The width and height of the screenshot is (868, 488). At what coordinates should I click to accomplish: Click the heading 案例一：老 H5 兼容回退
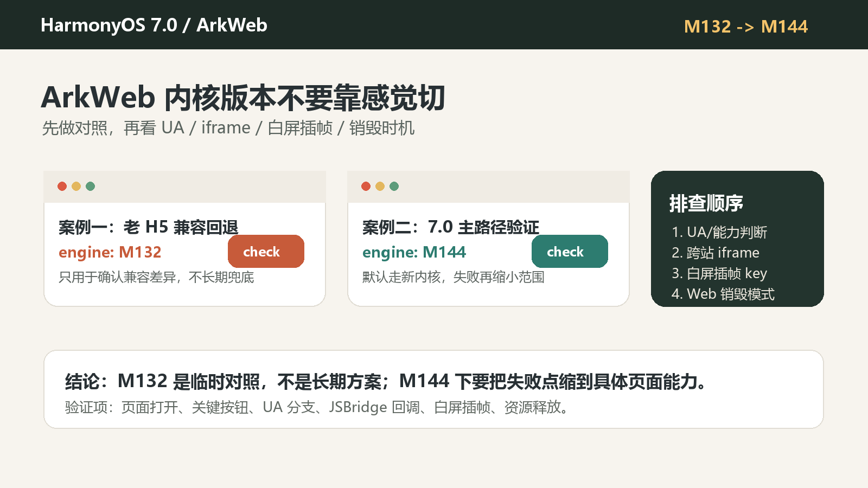point(149,227)
